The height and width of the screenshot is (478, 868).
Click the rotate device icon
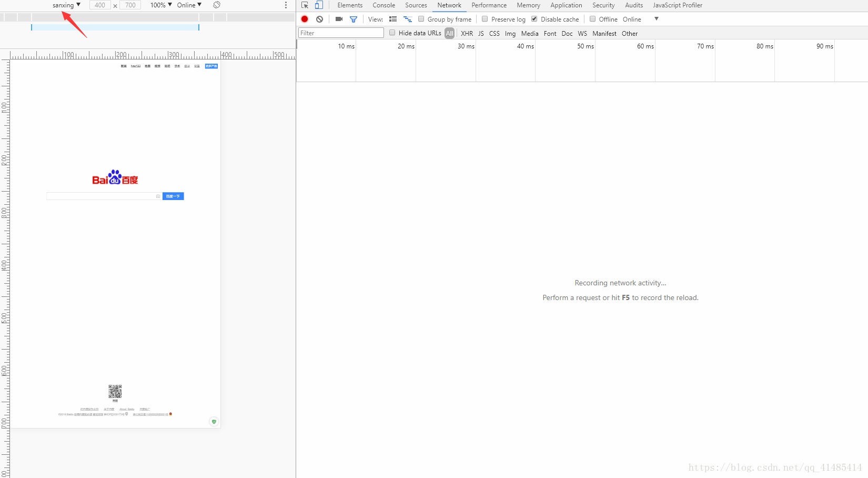click(217, 5)
